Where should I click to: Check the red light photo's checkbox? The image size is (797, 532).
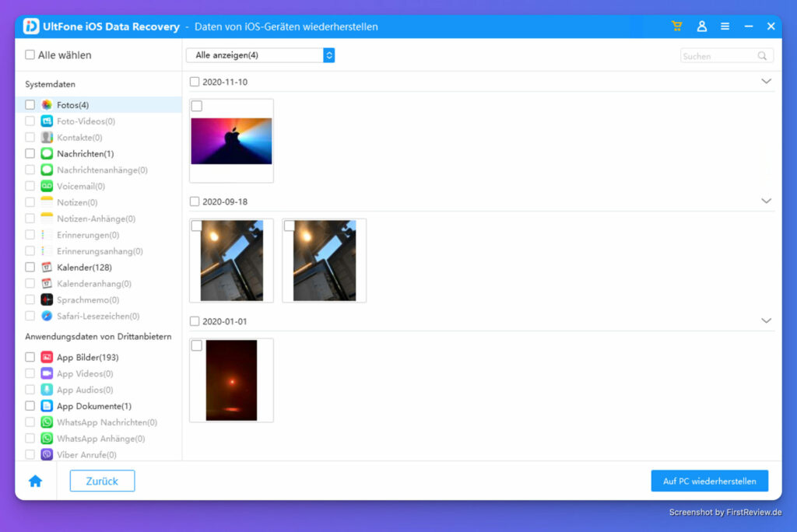click(197, 345)
